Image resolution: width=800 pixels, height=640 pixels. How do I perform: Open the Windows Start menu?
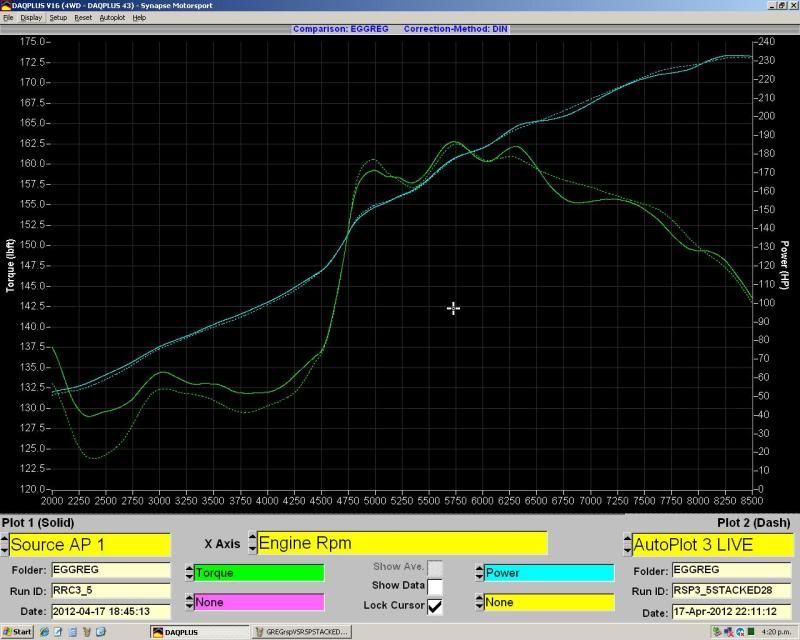coord(17,632)
